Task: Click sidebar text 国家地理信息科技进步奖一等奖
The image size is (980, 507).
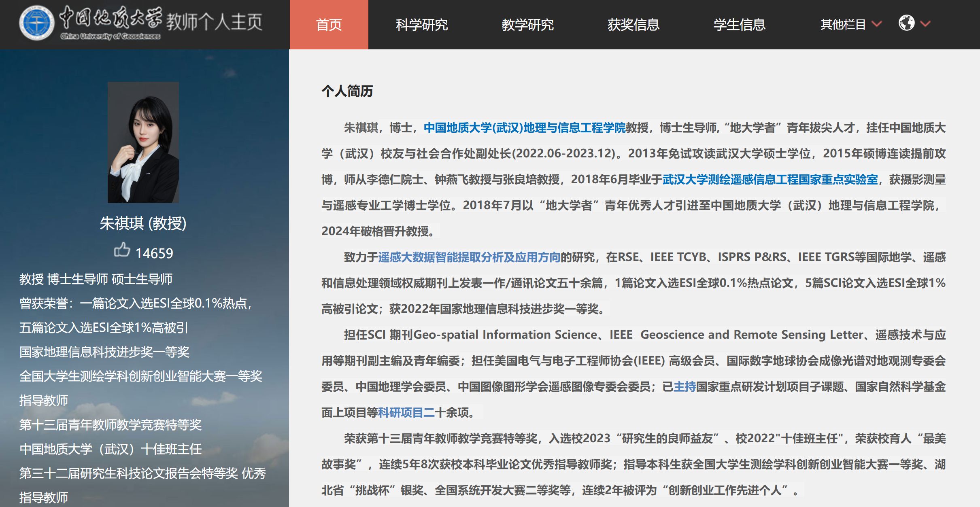Action: pyautogui.click(x=104, y=352)
